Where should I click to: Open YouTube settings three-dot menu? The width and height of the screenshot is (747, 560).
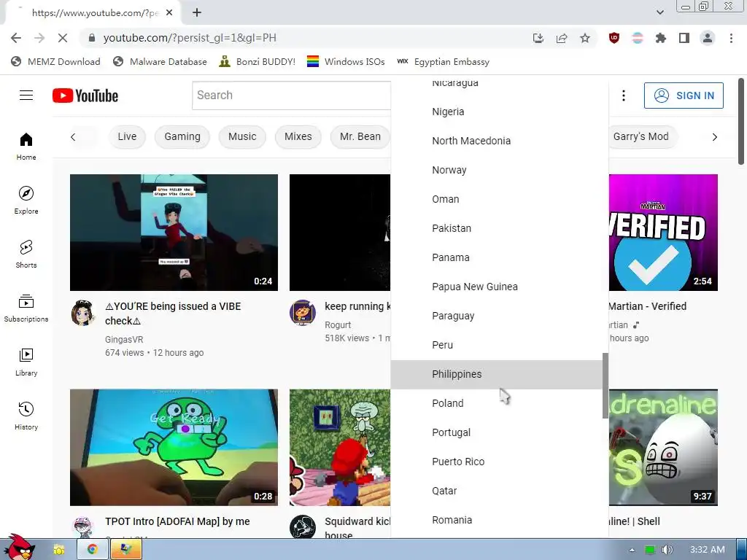point(624,96)
